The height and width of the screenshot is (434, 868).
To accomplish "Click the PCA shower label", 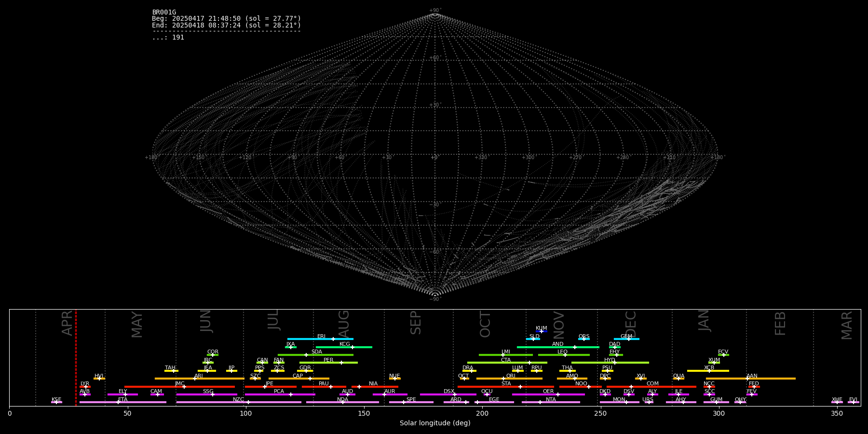I will (x=279, y=392).
